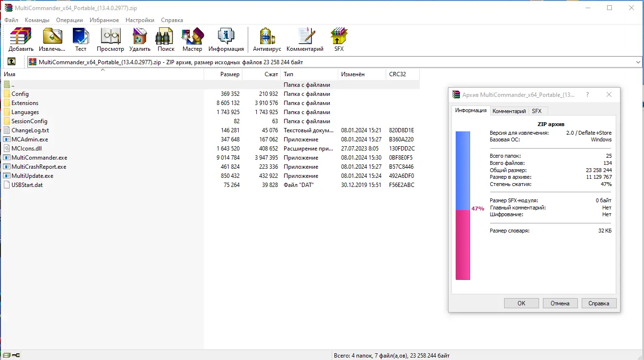The height and width of the screenshot is (360, 644).
Task: Click the CRC32 value 820D8D1E
Action: tap(402, 130)
